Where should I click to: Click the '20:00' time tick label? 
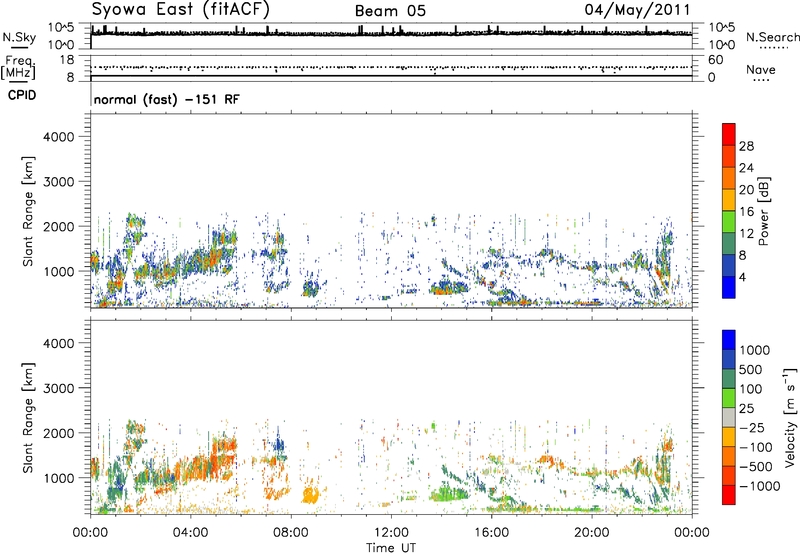(x=591, y=533)
